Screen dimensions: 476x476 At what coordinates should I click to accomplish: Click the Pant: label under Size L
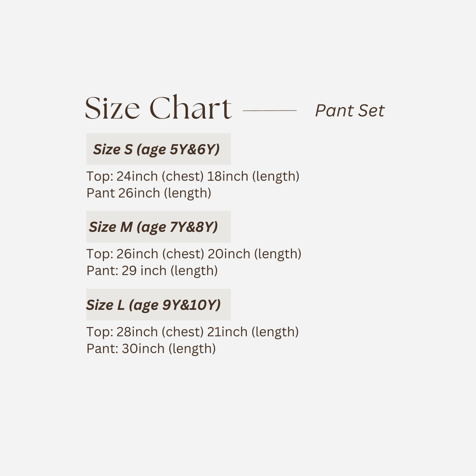point(102,349)
